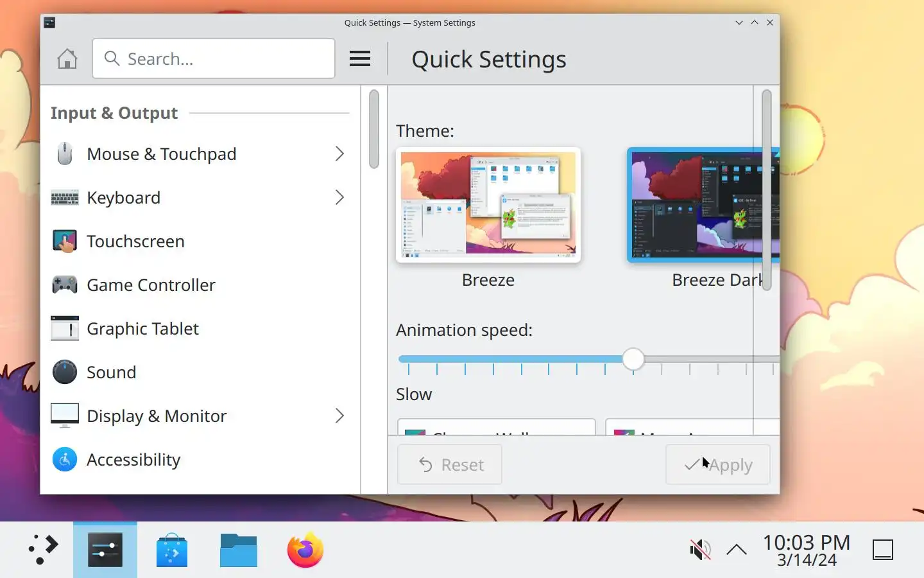Click the search magnifier icon

(112, 58)
